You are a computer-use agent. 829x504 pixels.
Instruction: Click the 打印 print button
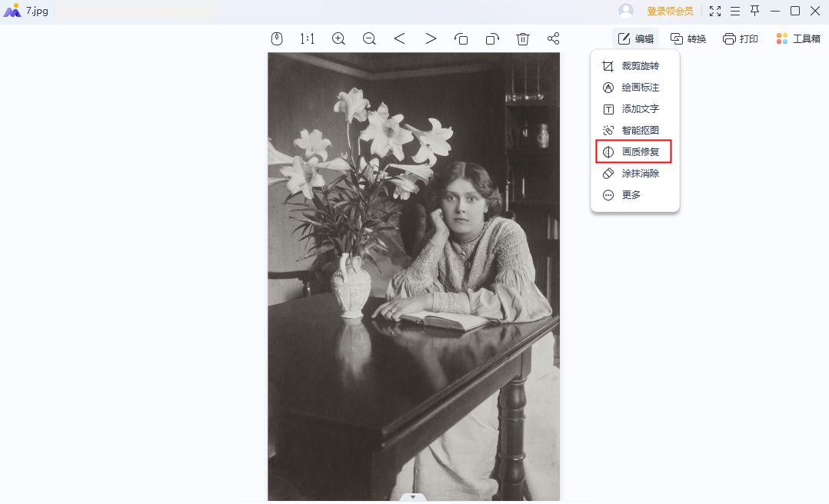point(740,38)
